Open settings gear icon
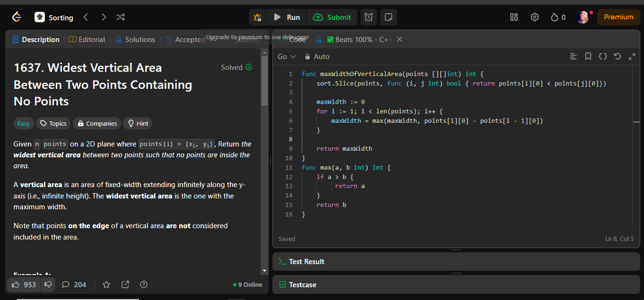Viewport: 644px width, 300px height. [x=535, y=17]
